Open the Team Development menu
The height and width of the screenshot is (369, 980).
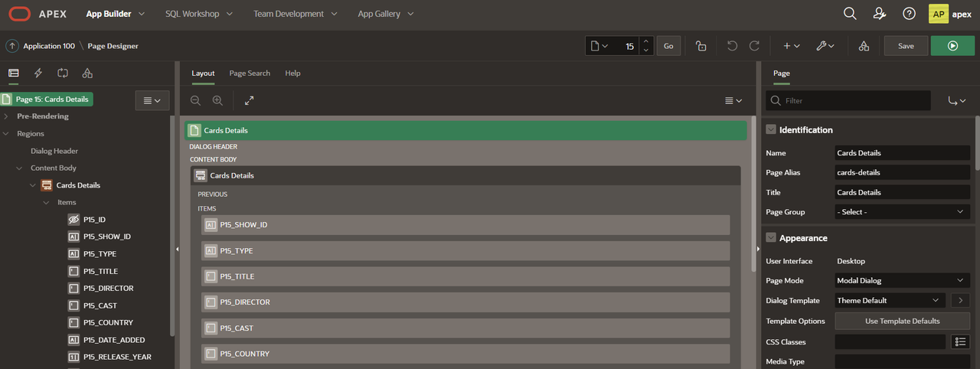pyautogui.click(x=295, y=14)
